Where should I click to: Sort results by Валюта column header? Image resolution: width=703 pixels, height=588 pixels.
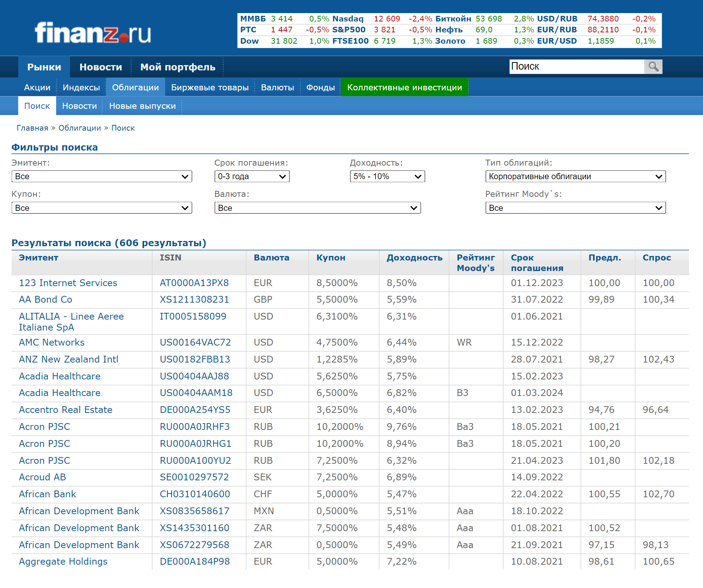tap(271, 257)
